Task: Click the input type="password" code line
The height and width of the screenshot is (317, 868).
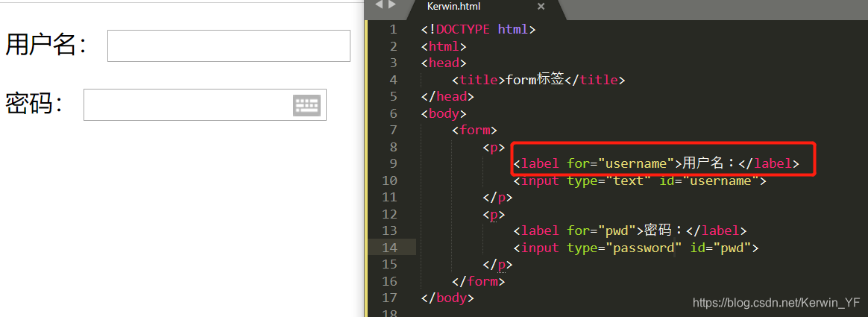Action: pos(636,248)
